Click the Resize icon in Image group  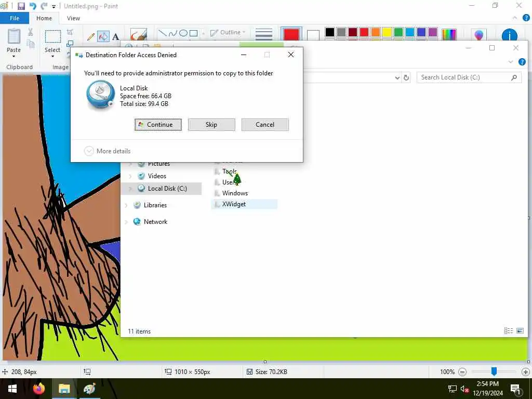[x=70, y=44]
